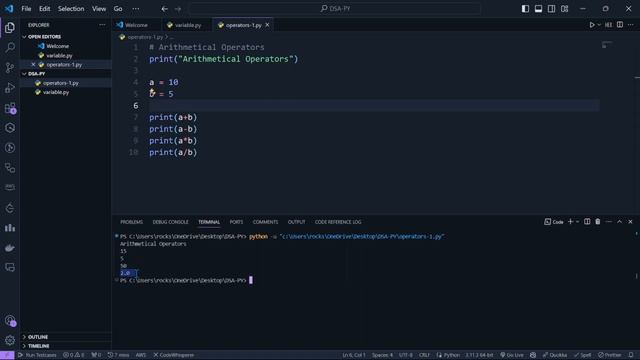
Task: Open the View menu
Action: click(99, 9)
